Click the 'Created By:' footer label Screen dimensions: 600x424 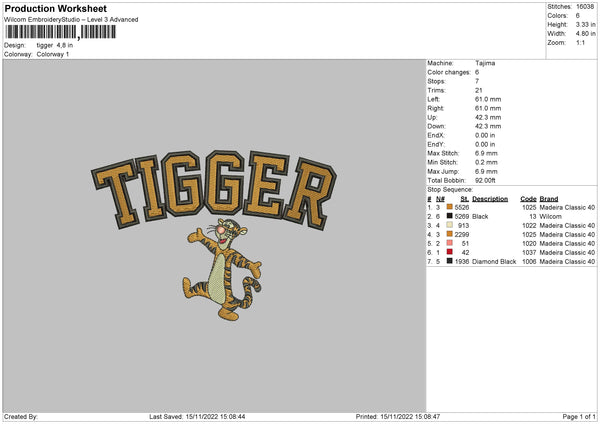click(x=21, y=417)
